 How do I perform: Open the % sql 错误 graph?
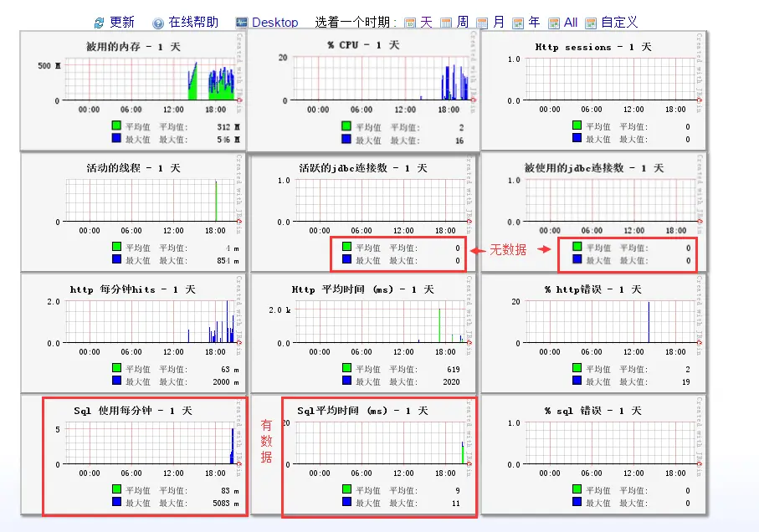593,455
